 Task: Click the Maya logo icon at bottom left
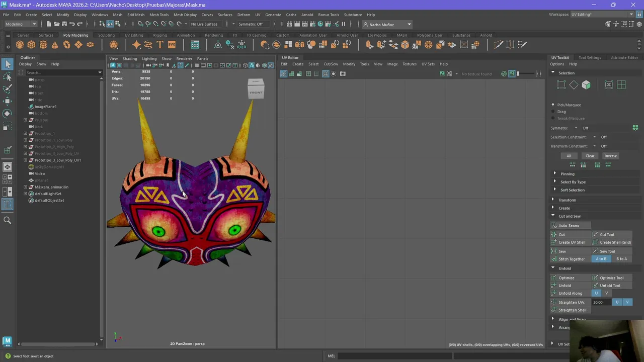click(7, 341)
